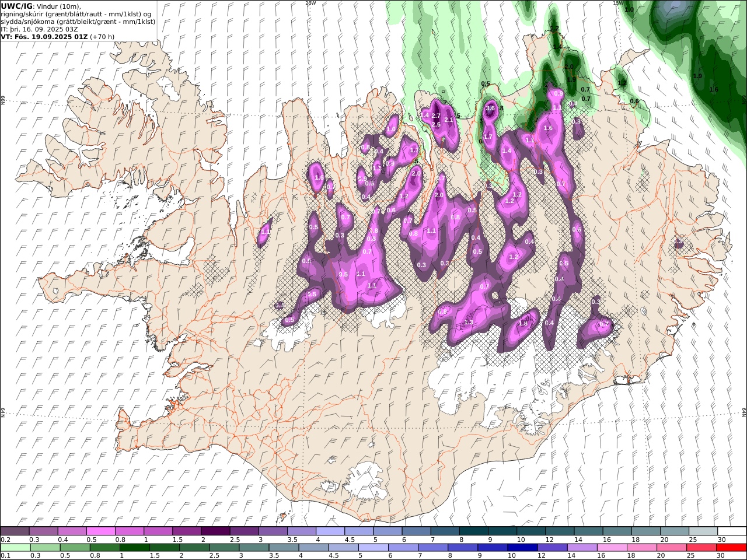This screenshot has height=560, width=747.
Task: Click the dark teal 8–9 snow-scale swatch
Action: 474,531
